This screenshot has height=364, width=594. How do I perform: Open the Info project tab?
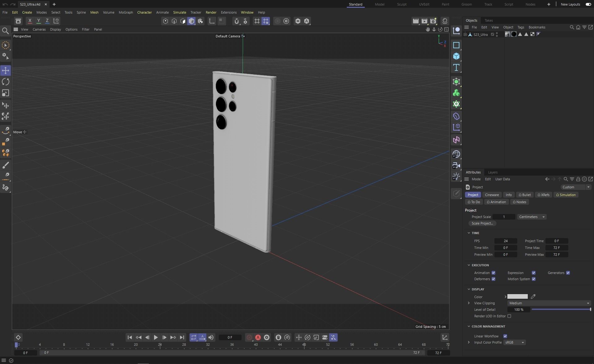(x=509, y=195)
